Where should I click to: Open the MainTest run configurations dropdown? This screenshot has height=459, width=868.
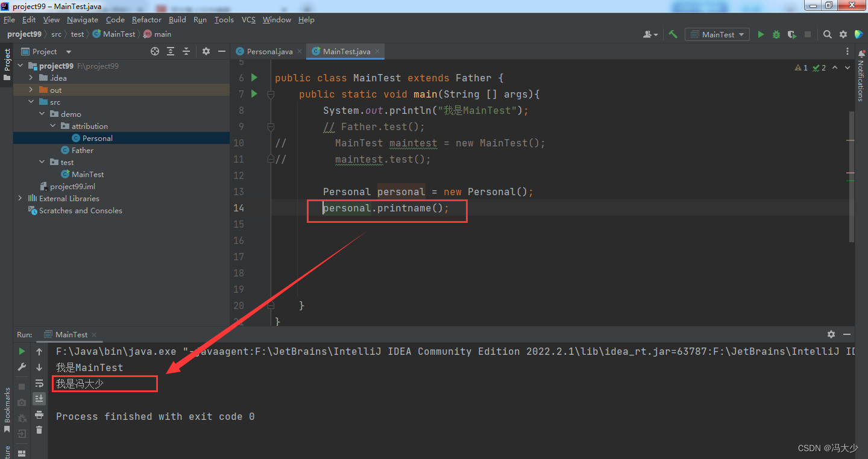(x=717, y=34)
